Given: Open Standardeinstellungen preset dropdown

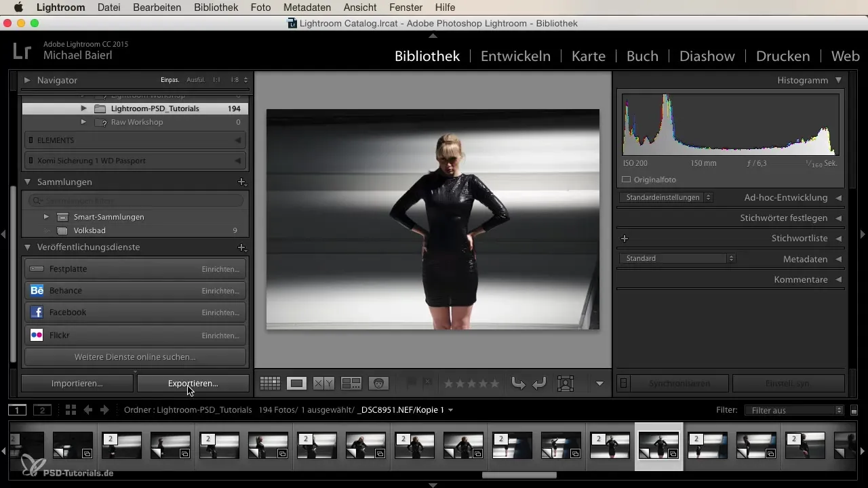Looking at the screenshot, I should click(666, 197).
